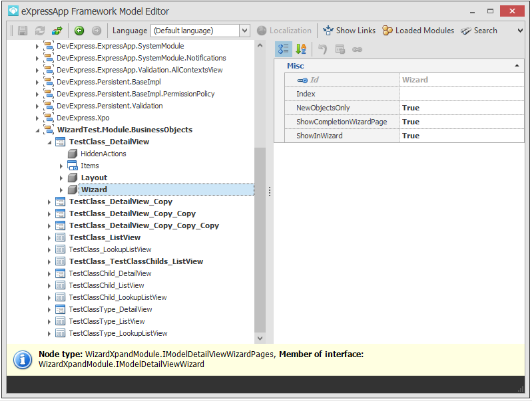
Task: Expand DevExpress.ExpressApp.SystemModule node
Action: (37, 46)
